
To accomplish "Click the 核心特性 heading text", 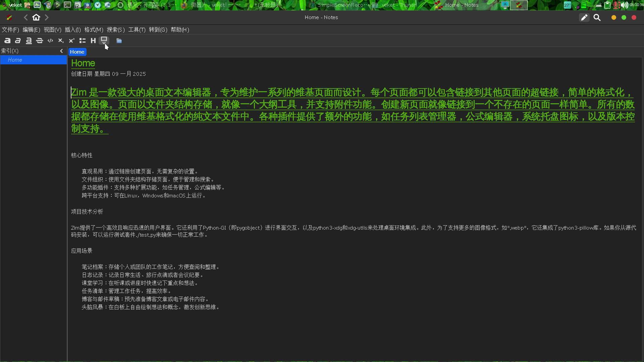I will pyautogui.click(x=82, y=155).
